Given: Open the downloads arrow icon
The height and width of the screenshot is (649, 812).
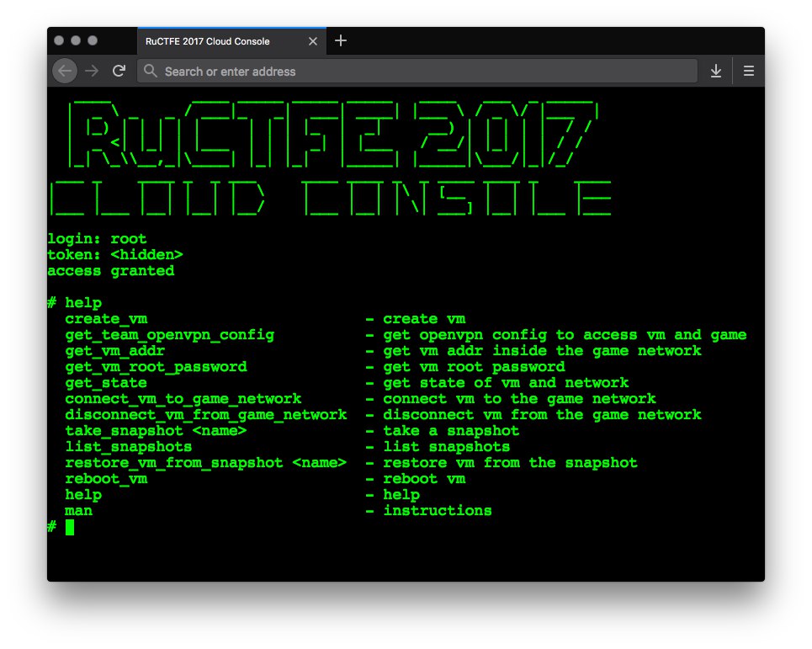Looking at the screenshot, I should (x=716, y=71).
